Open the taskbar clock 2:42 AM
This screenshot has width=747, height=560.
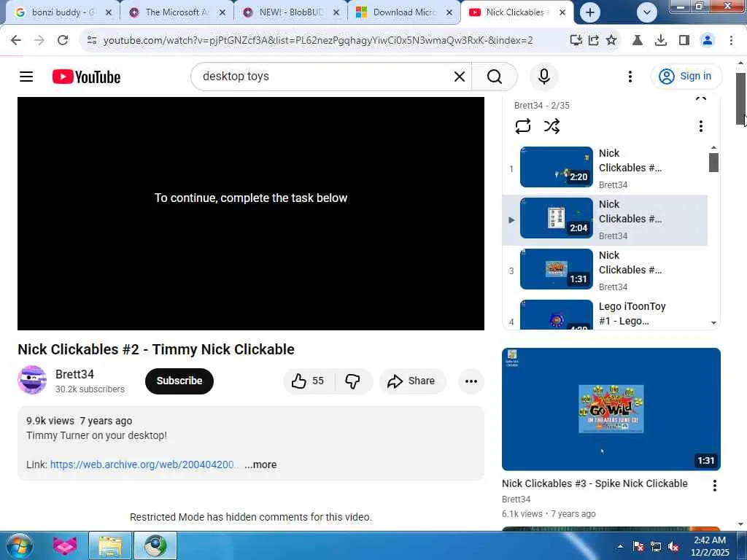click(x=710, y=546)
